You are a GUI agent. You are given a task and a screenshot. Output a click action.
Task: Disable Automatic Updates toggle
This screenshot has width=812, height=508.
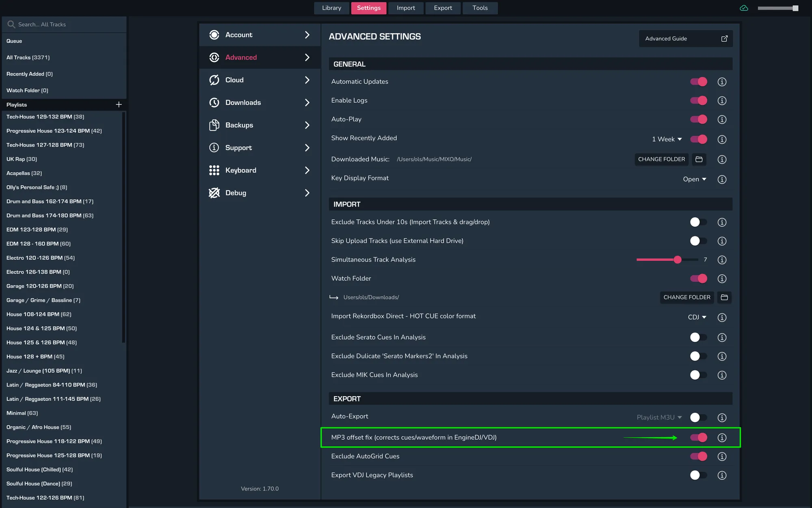point(698,82)
